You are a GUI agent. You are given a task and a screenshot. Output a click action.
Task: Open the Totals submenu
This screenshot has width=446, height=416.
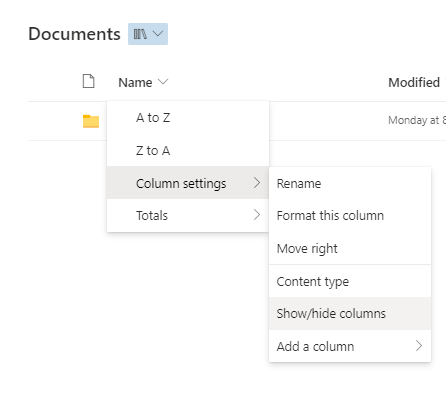click(188, 215)
